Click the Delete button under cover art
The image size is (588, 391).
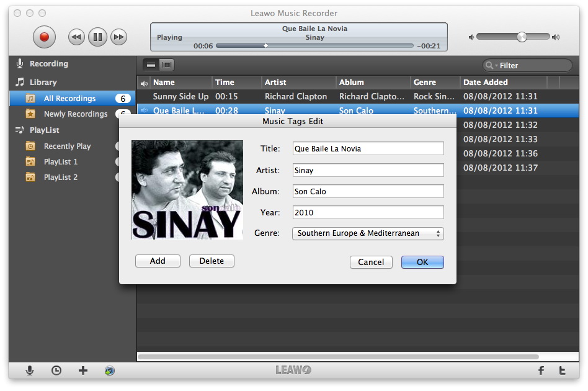coord(212,261)
